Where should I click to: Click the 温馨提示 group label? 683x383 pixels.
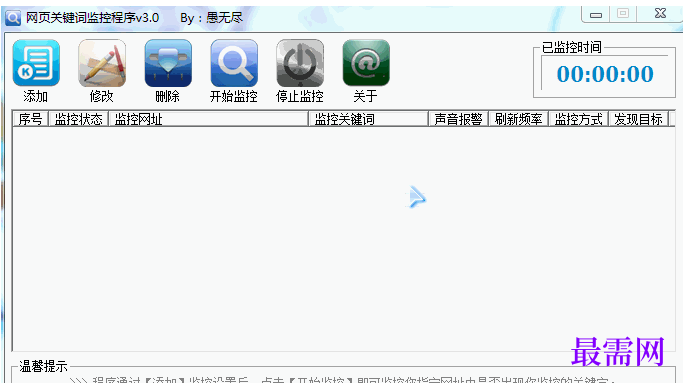[43, 366]
